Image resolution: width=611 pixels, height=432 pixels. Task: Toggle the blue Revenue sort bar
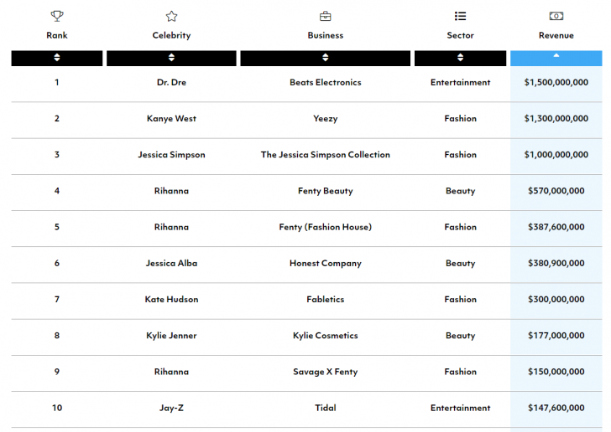[556, 58]
